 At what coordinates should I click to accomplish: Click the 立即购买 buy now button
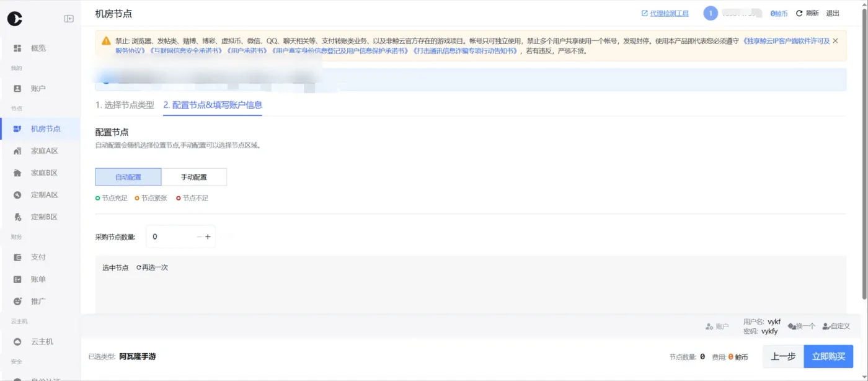tap(828, 356)
